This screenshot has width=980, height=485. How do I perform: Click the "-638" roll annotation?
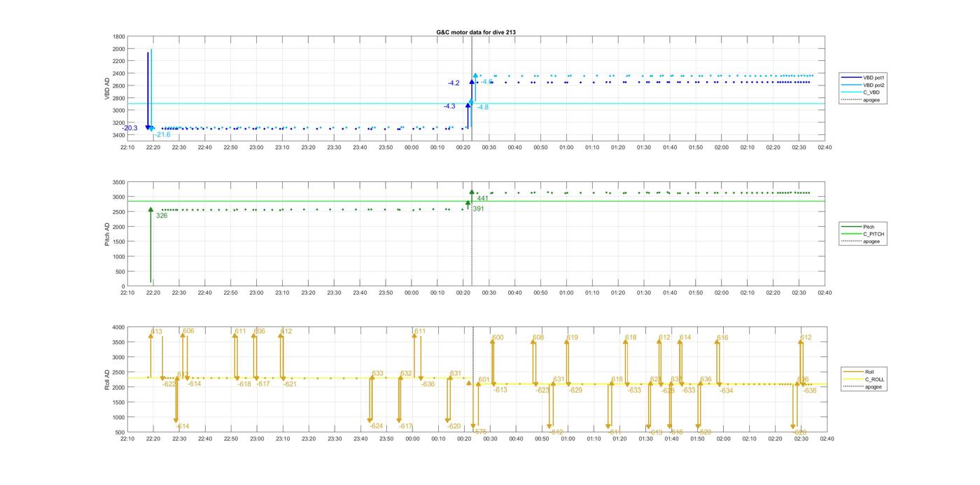tap(809, 391)
